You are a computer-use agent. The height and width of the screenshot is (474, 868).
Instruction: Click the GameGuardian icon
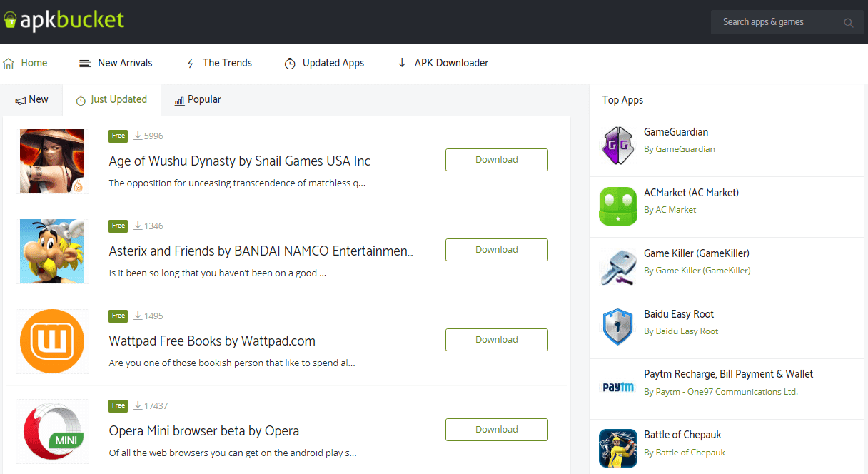[618, 146]
